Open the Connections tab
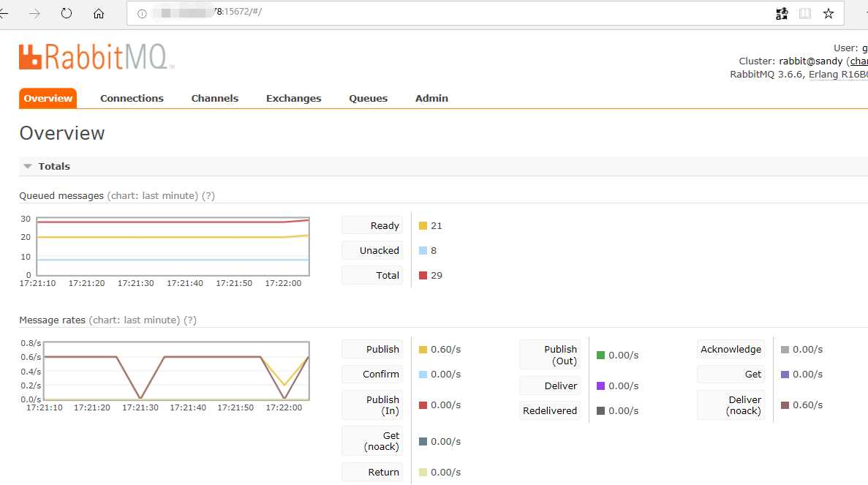Screen dimensions: 868x485 click(132, 98)
